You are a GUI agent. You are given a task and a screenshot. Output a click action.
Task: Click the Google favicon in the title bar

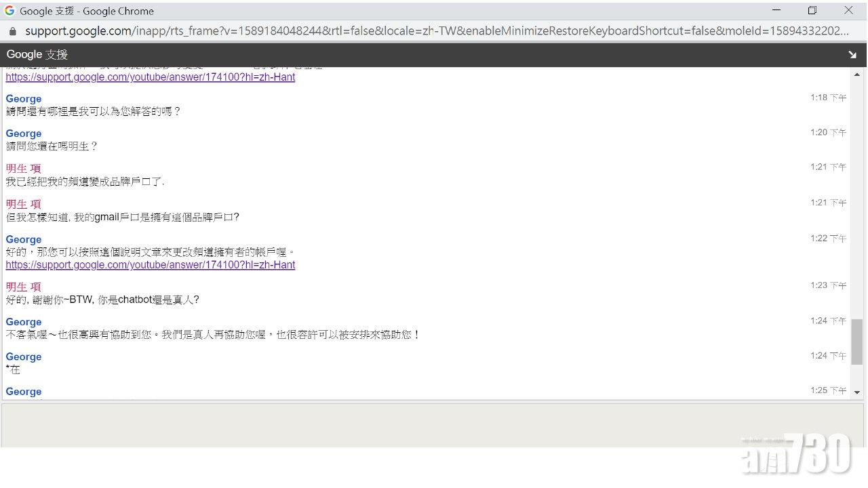(x=9, y=11)
